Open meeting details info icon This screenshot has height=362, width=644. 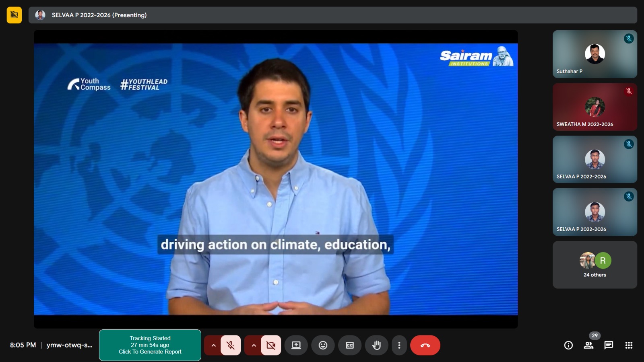pyautogui.click(x=568, y=345)
